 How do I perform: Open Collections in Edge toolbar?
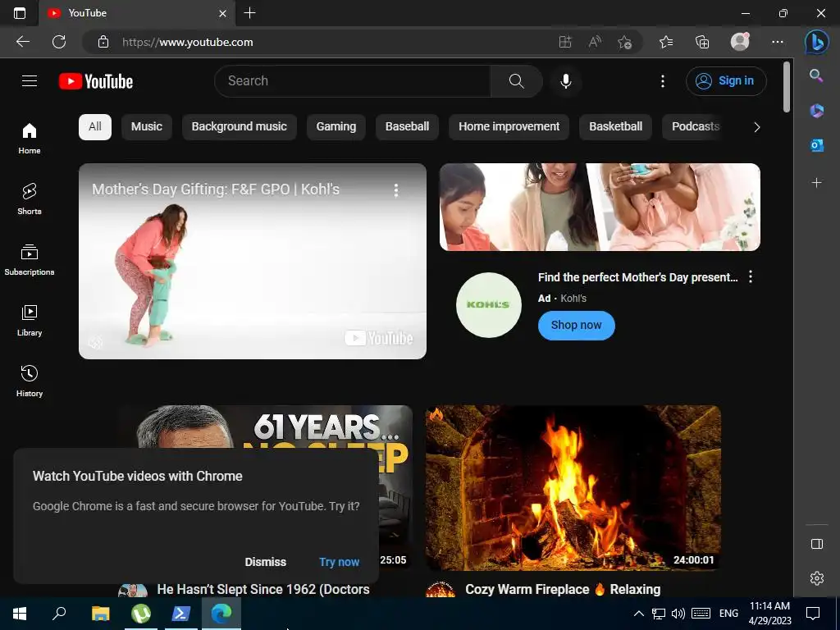click(x=702, y=42)
